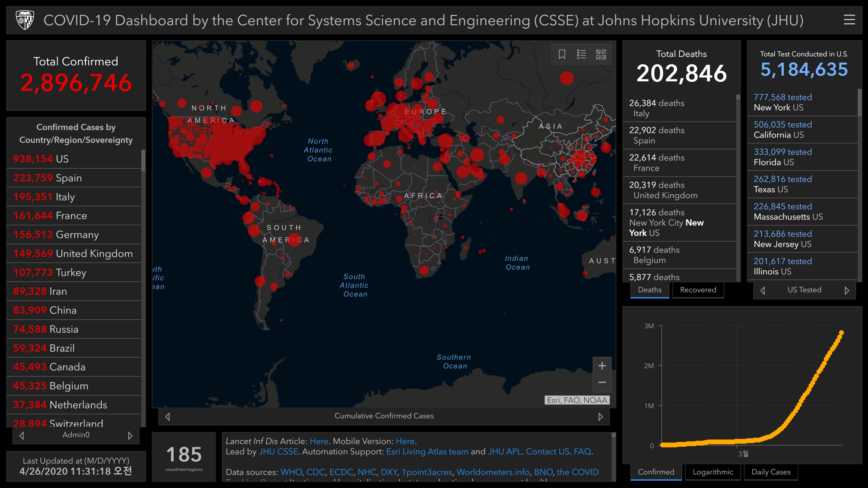The width and height of the screenshot is (868, 488).
Task: Open the DXY data source link
Action: 389,472
